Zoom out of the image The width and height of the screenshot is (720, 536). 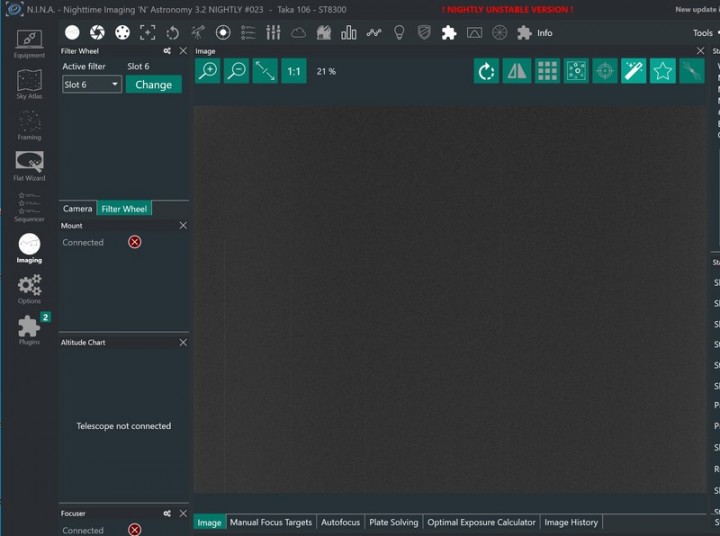point(236,71)
